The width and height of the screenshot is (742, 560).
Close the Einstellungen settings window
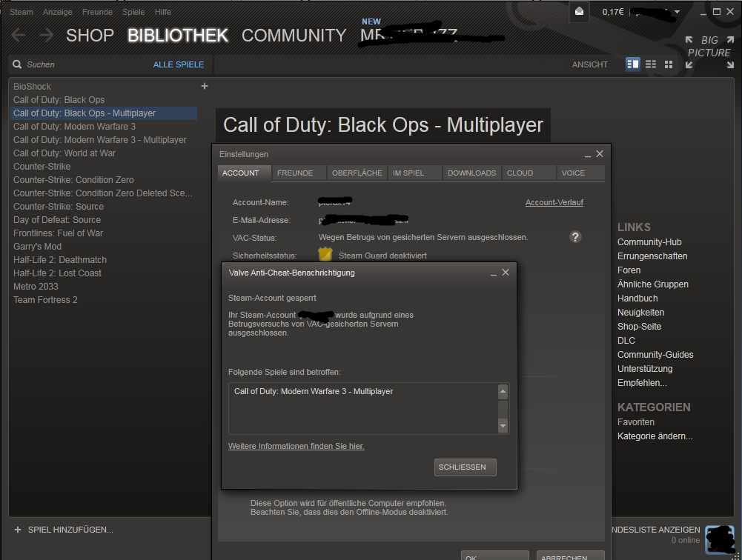(600, 154)
